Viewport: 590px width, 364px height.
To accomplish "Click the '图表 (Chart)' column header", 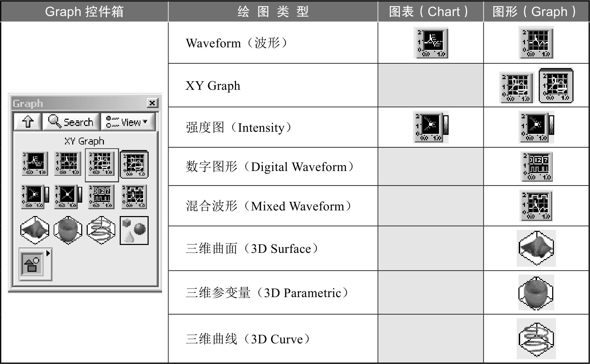I will (430, 11).
